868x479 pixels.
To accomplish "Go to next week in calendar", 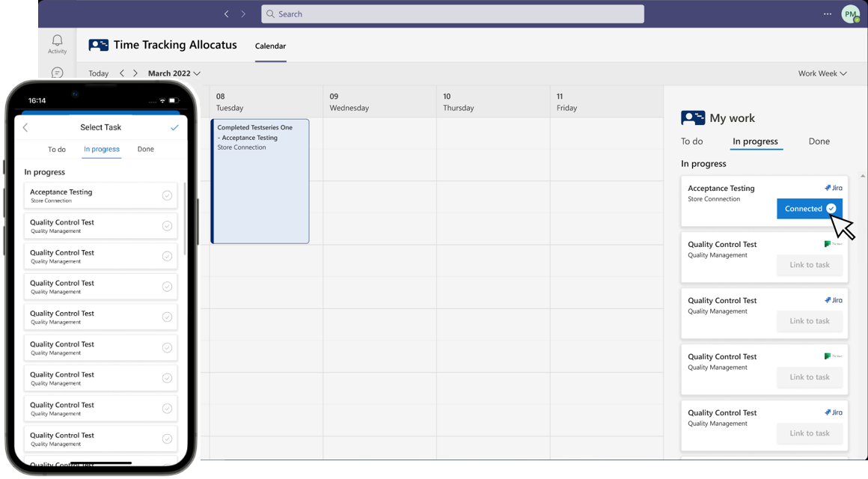I will coord(135,73).
